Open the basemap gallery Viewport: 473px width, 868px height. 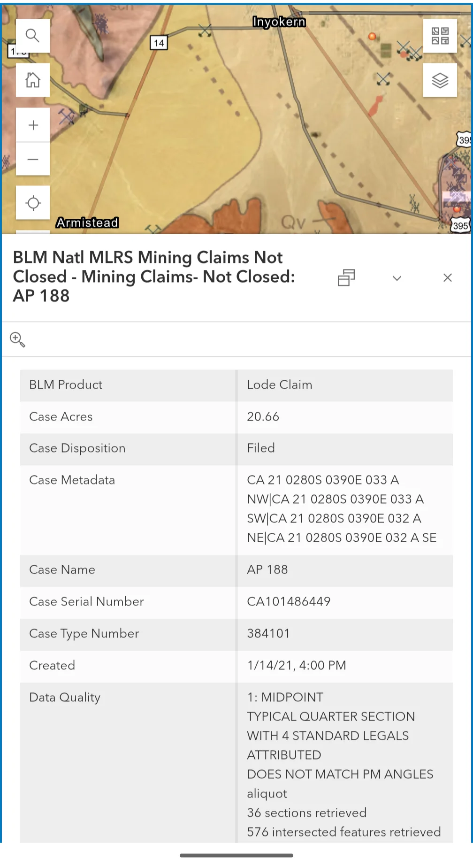pos(440,35)
